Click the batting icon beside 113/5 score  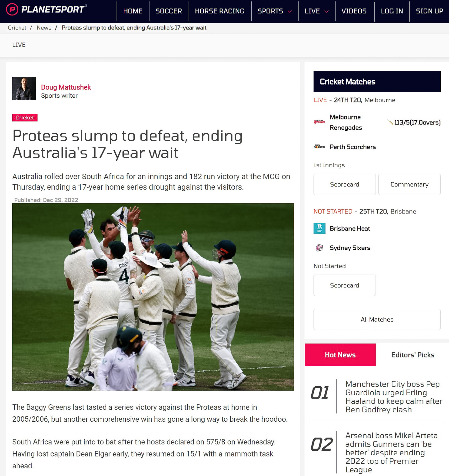pos(390,122)
